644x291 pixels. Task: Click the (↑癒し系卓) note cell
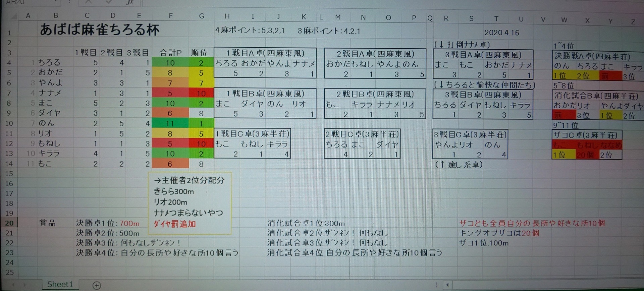(459, 164)
